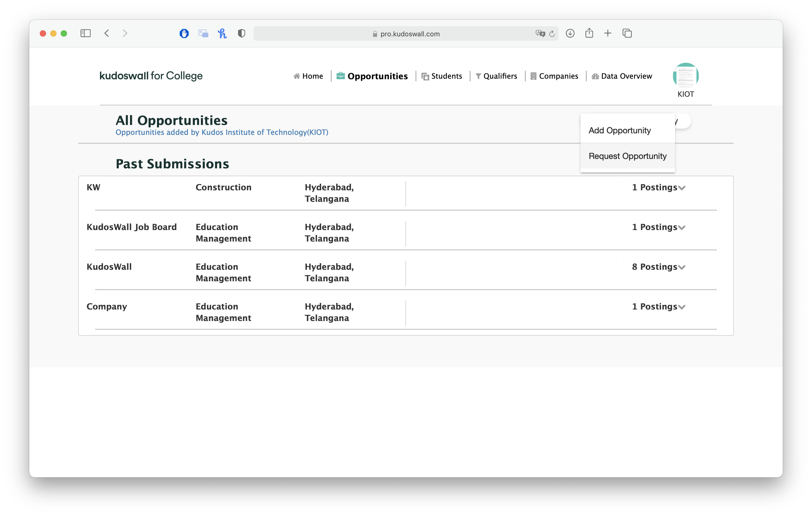This screenshot has width=812, height=516.
Task: Select Add Opportunity from the dropdown
Action: point(628,130)
